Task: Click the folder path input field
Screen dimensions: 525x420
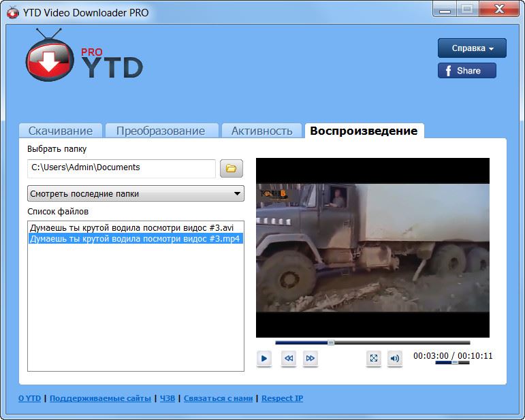Action: [121, 167]
